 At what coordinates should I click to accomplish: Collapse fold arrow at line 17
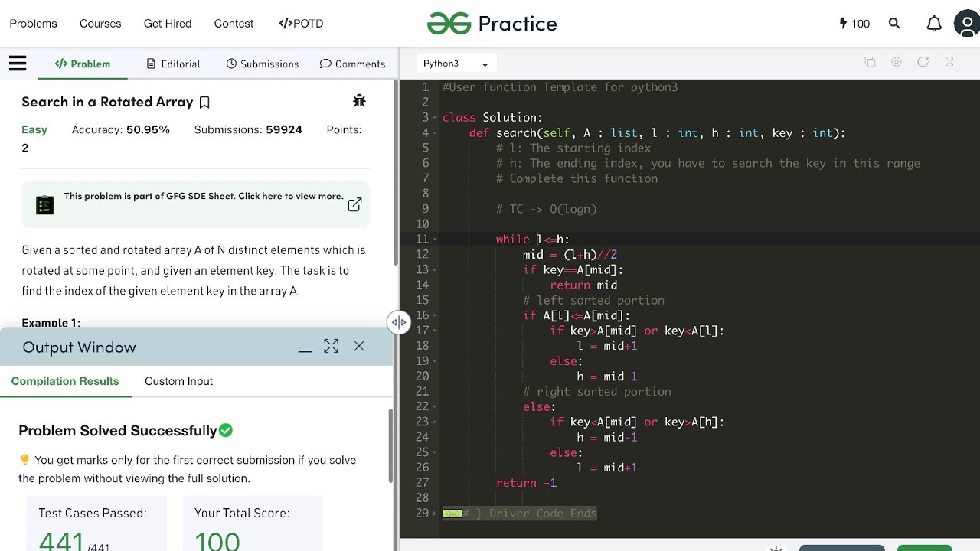click(435, 331)
